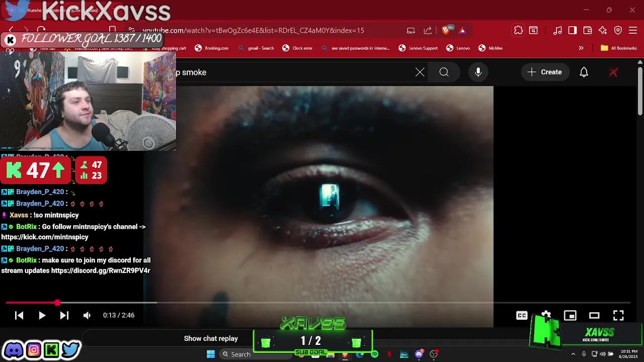Switch to miniplayer mode
The image size is (644, 362).
click(x=570, y=315)
